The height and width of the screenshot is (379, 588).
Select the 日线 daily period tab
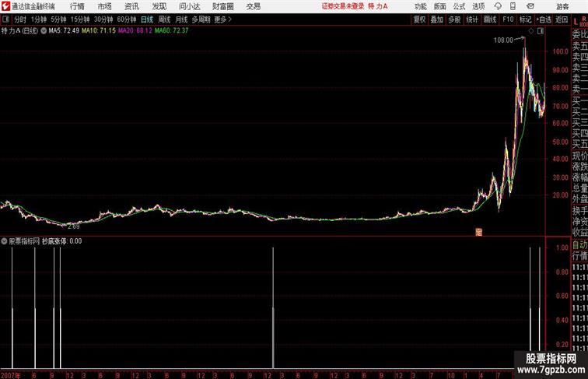pyautogui.click(x=147, y=19)
